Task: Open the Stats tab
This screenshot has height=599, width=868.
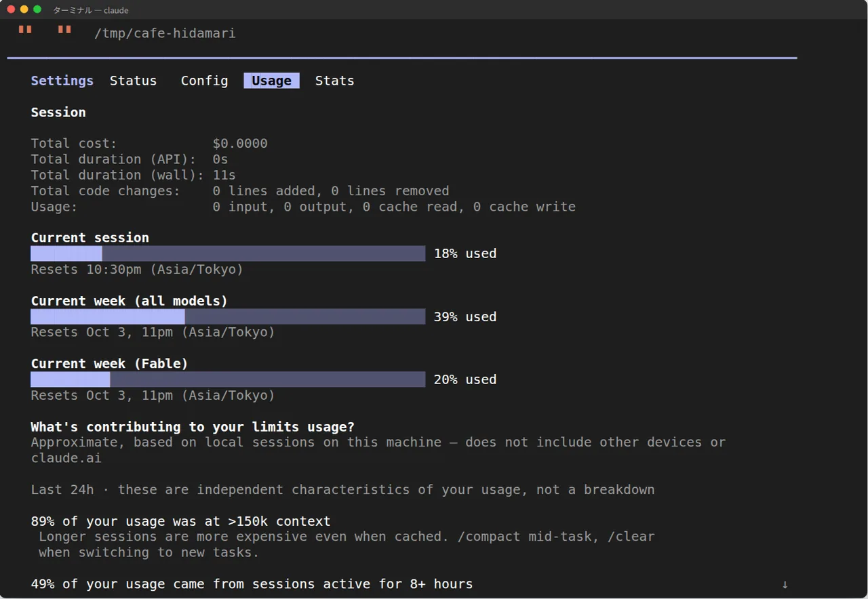Action: (334, 81)
